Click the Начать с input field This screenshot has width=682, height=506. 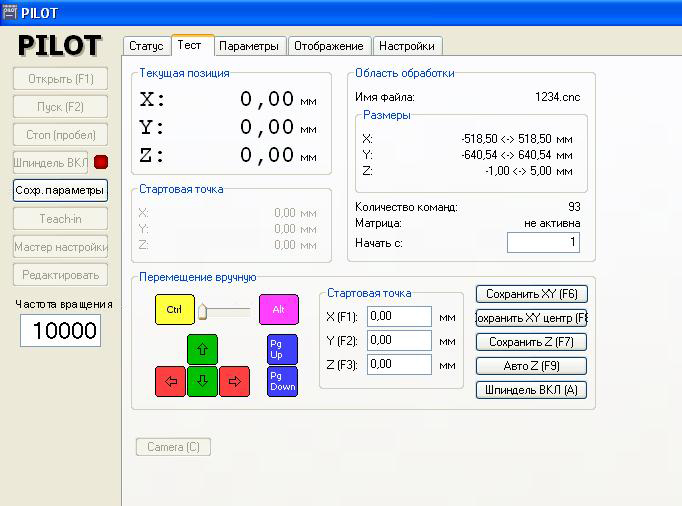point(543,243)
